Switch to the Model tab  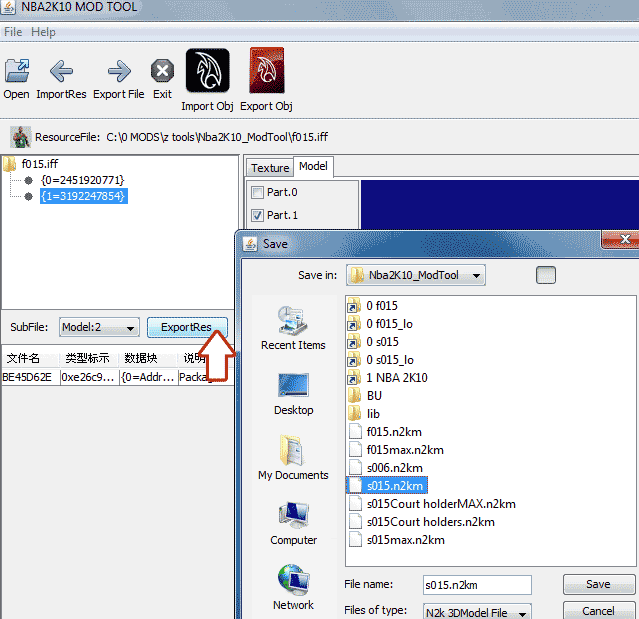point(313,166)
